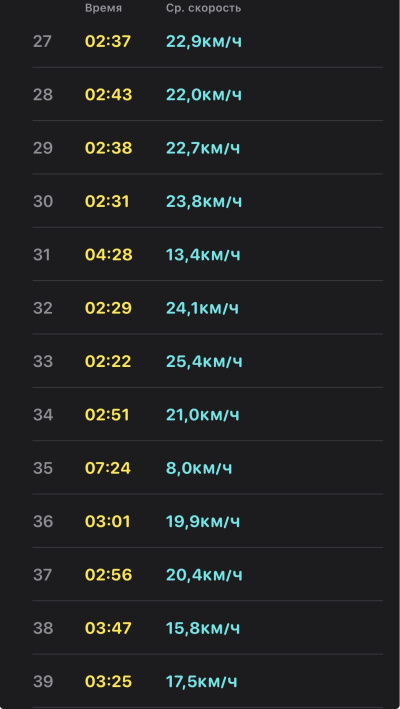Select the 24,1км/ч average speed
Image resolution: width=400 pixels, height=709 pixels.
pos(202,308)
